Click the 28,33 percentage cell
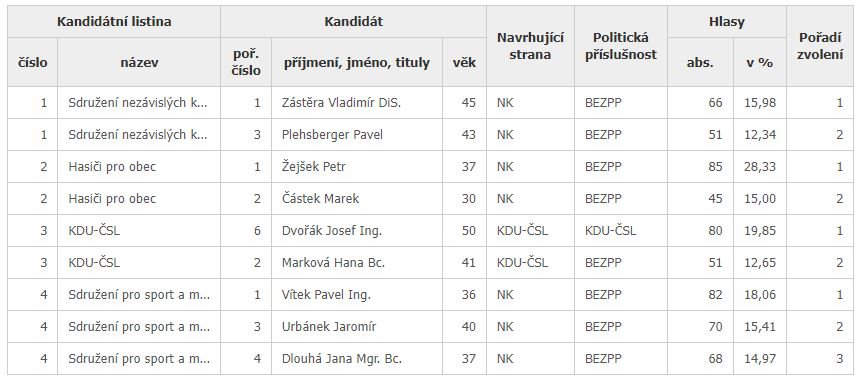 760,167
